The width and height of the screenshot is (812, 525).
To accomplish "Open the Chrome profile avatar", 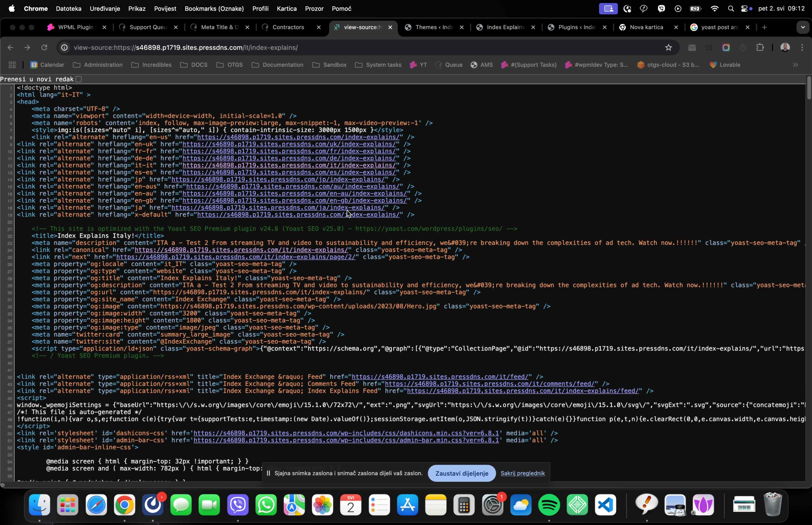I will [785, 47].
